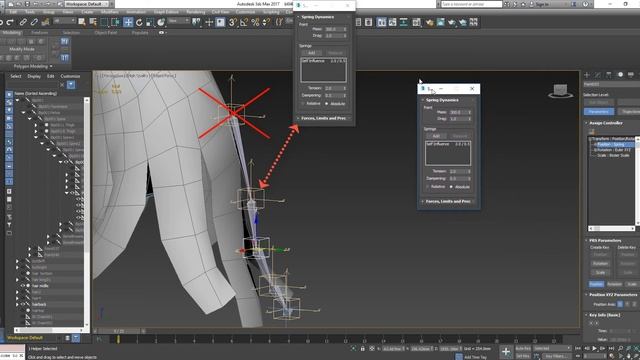Screen dimensions: 640x360
Task: Open the Polygon Modeling dropdown
Action: pos(33,66)
